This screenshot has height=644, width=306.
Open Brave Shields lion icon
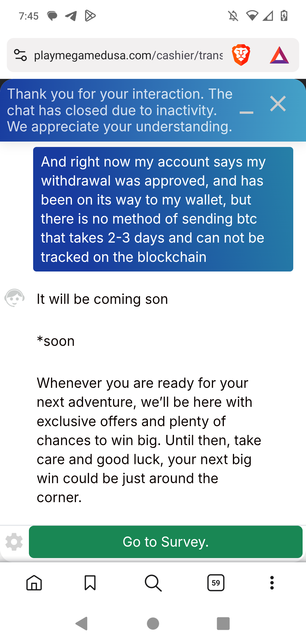tap(241, 55)
